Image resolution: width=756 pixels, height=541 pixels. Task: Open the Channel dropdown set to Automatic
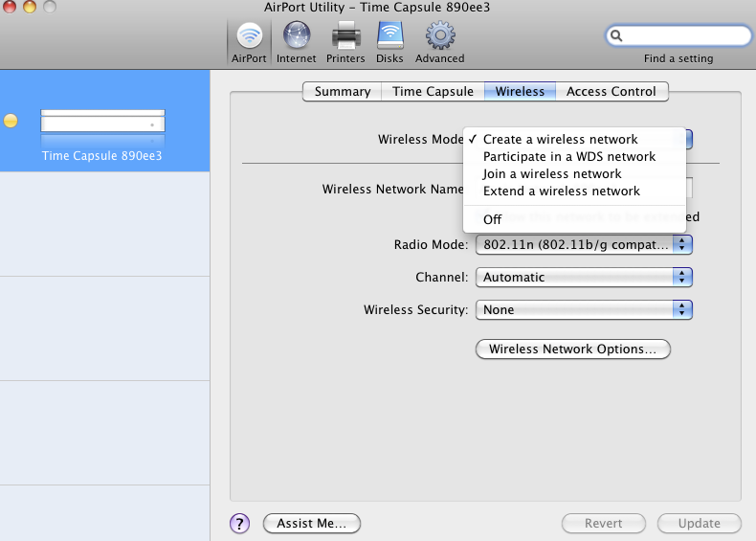point(584,277)
